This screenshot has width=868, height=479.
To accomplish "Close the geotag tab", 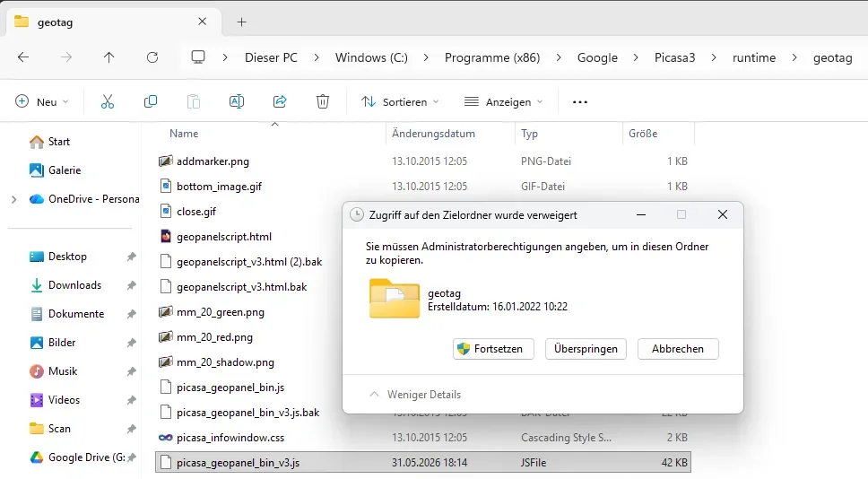I will (202, 22).
